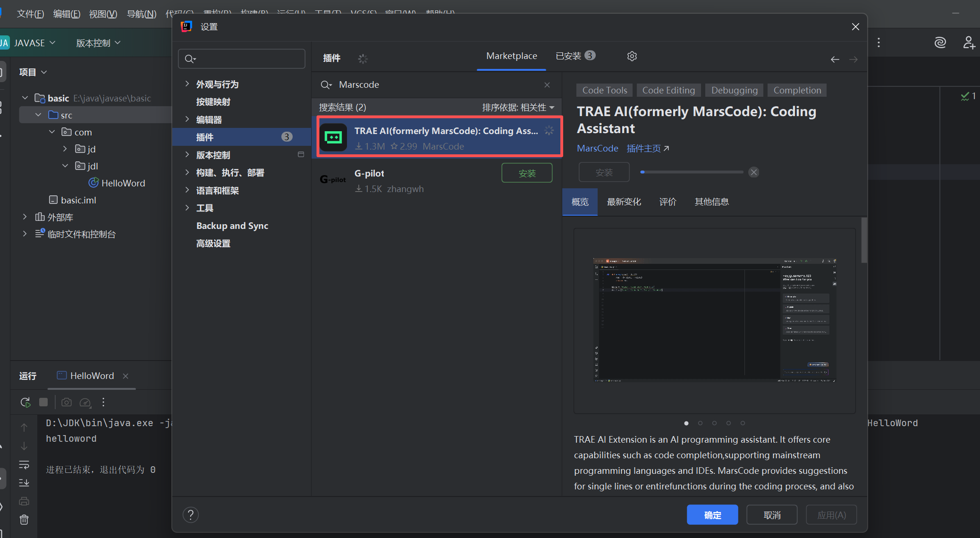Clear the Marscode search text
Image resolution: width=980 pixels, height=538 pixels.
pyautogui.click(x=547, y=85)
